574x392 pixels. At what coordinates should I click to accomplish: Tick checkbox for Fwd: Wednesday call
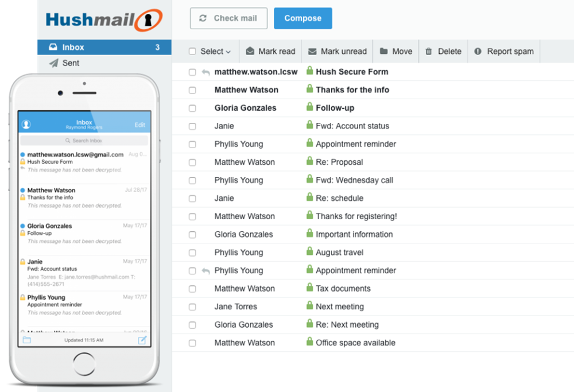[192, 180]
